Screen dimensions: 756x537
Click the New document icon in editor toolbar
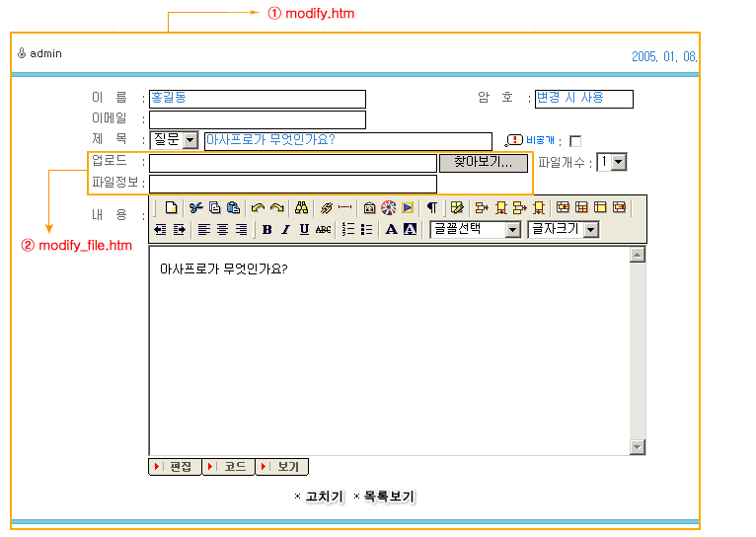[x=171, y=207]
